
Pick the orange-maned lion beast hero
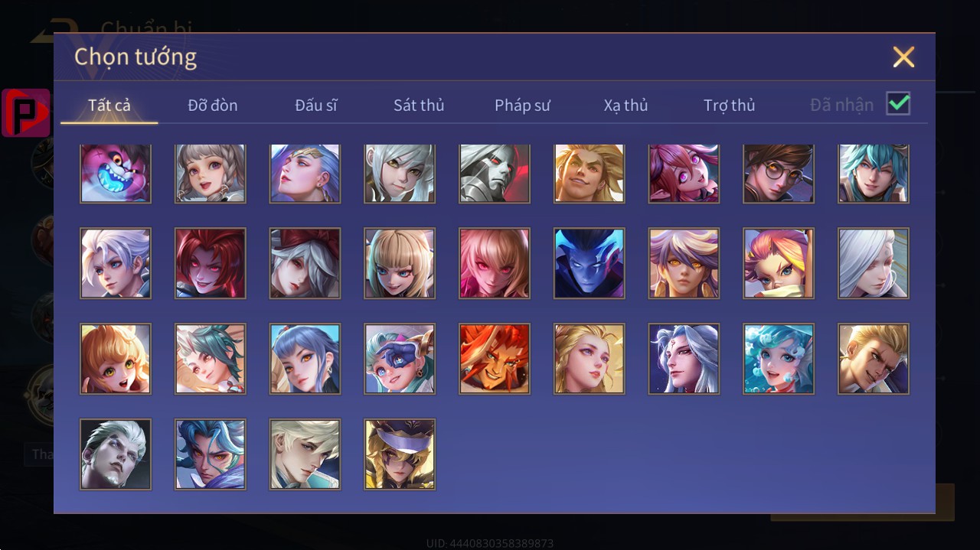click(495, 359)
